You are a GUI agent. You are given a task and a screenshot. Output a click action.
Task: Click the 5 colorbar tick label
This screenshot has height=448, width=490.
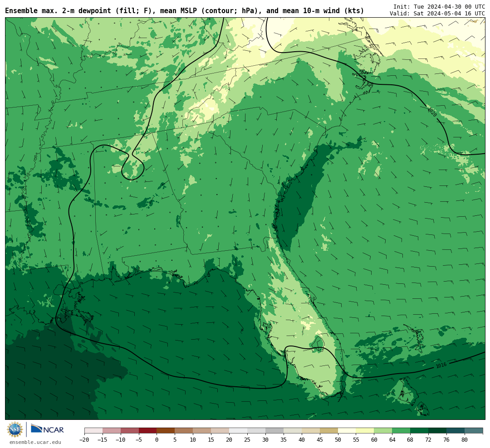coord(175,440)
